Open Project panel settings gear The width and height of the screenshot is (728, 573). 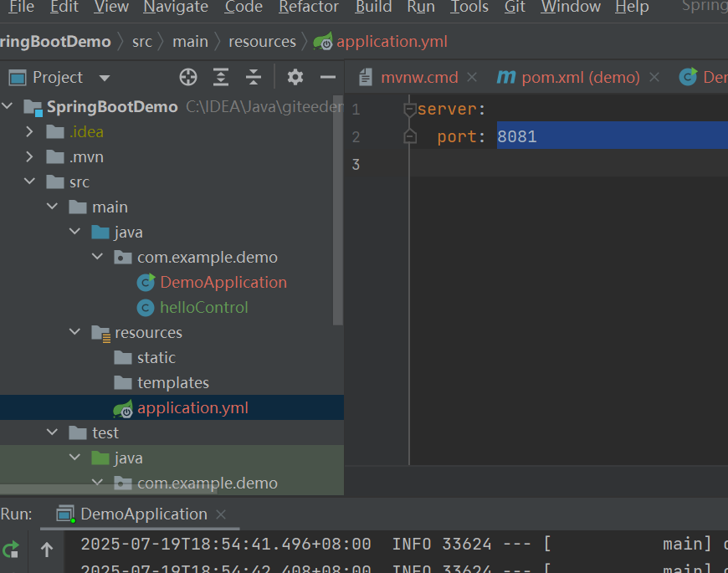point(295,77)
